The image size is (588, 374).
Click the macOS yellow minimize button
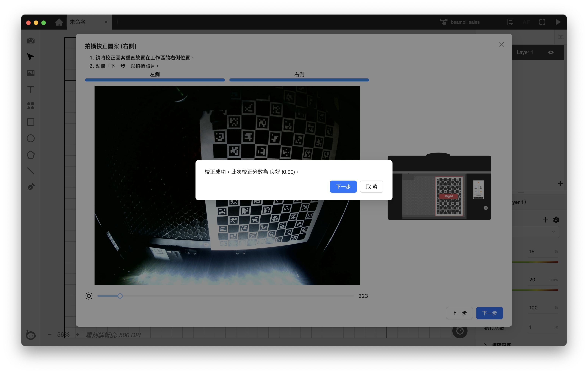36,23
